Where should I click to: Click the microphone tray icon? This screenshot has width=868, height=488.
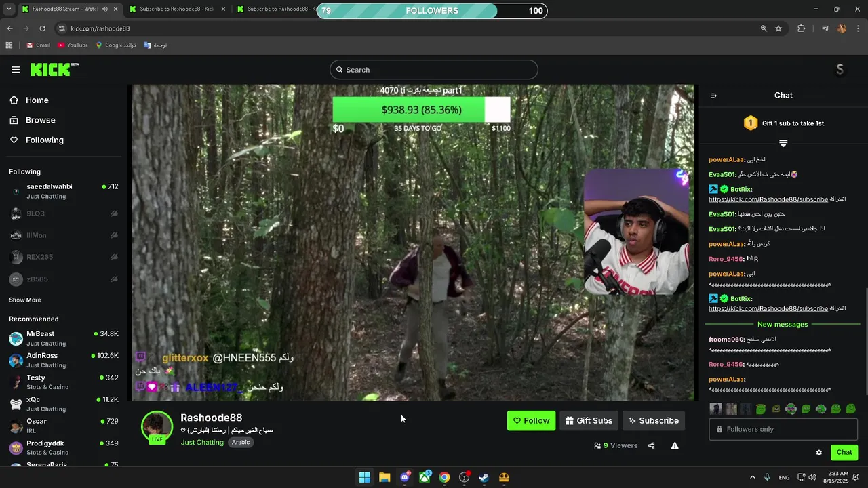(768, 477)
